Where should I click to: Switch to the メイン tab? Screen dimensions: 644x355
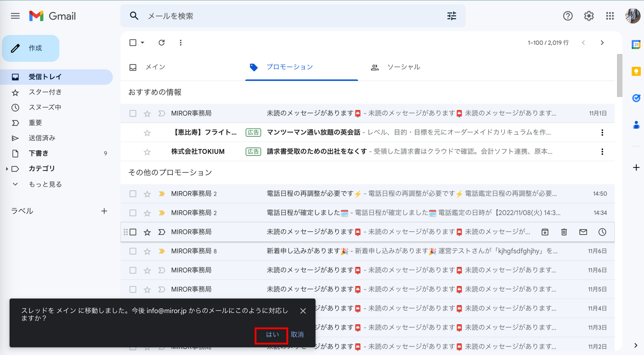155,67
